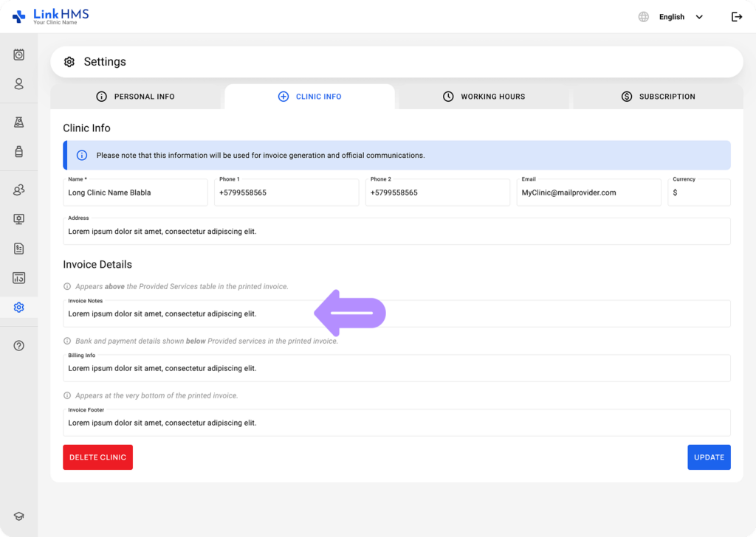This screenshot has height=537, width=756.
Task: Log out using the exit icon
Action: pos(737,16)
